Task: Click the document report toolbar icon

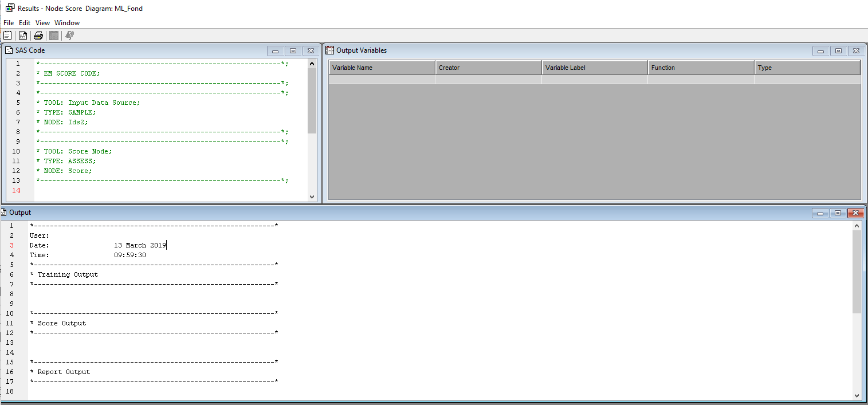Action: click(x=22, y=35)
